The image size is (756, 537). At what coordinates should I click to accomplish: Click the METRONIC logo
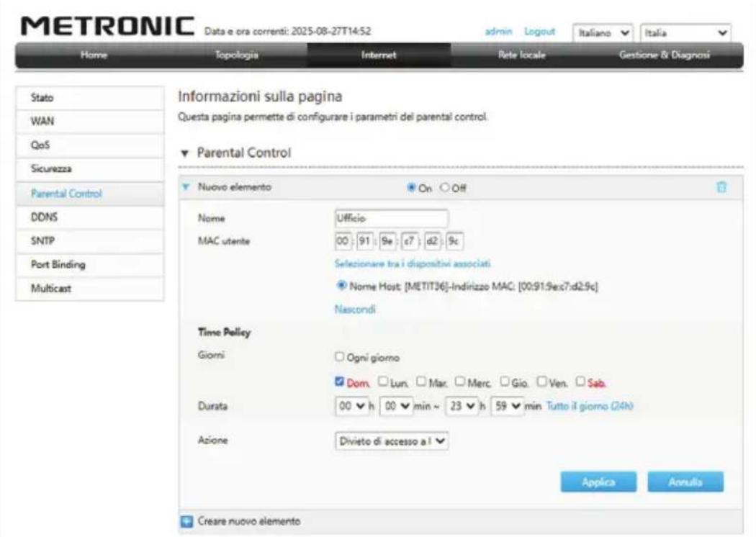107,26
